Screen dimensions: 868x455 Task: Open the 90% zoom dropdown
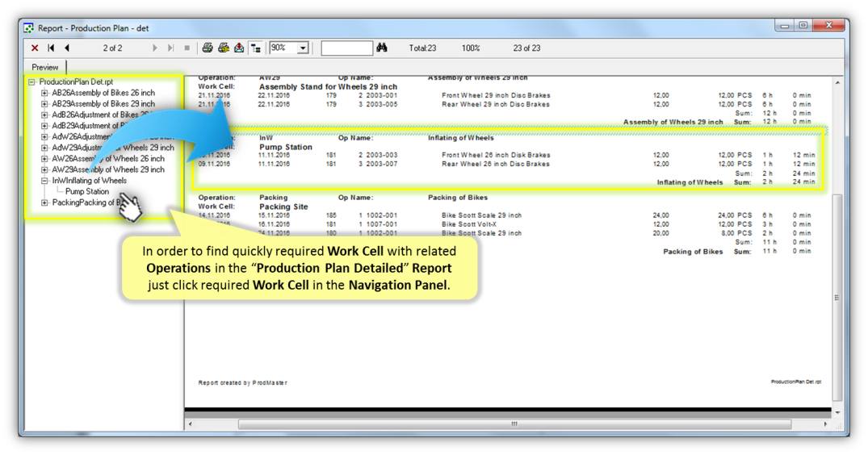point(303,48)
